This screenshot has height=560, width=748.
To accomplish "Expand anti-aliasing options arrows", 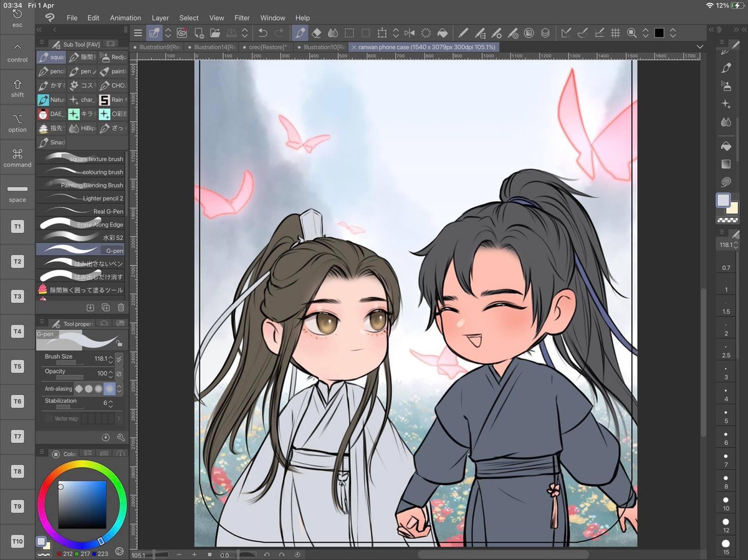I will click(x=119, y=388).
